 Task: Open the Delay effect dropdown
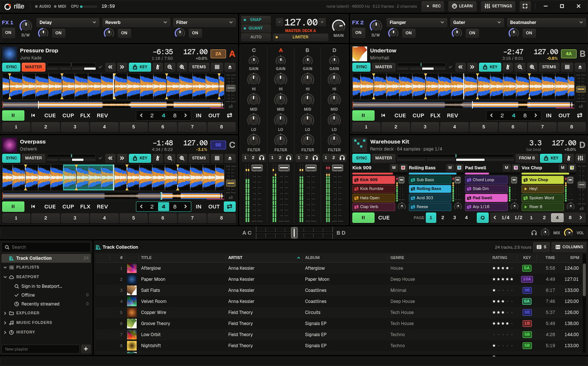point(68,23)
